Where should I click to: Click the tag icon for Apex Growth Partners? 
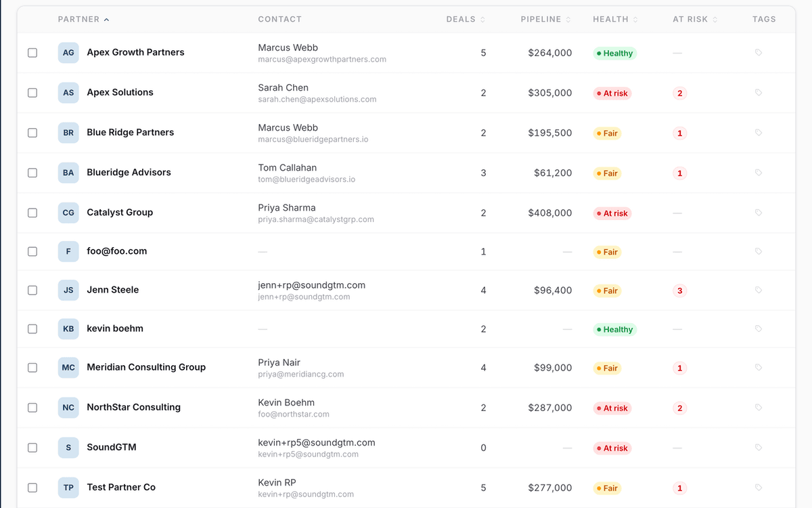pyautogui.click(x=759, y=52)
